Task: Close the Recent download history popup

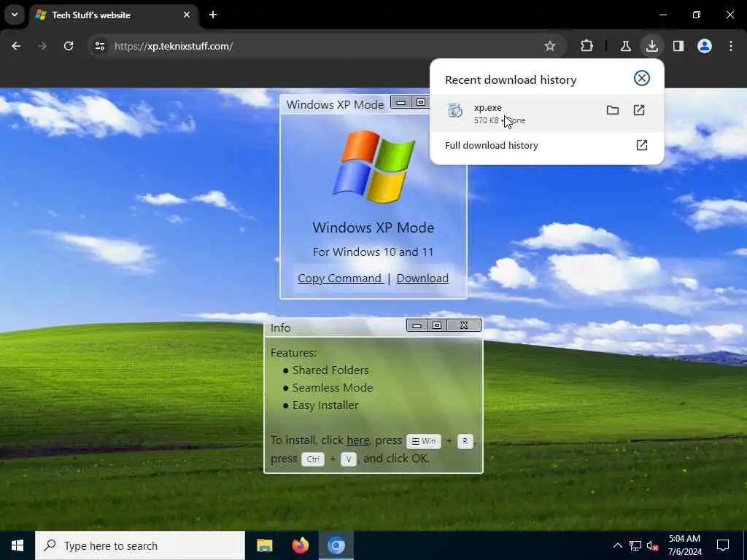Action: 642,78
